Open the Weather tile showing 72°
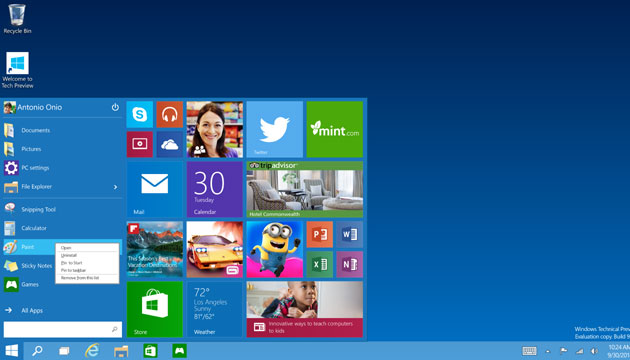Screen dimensions: 630x360 click(215, 309)
